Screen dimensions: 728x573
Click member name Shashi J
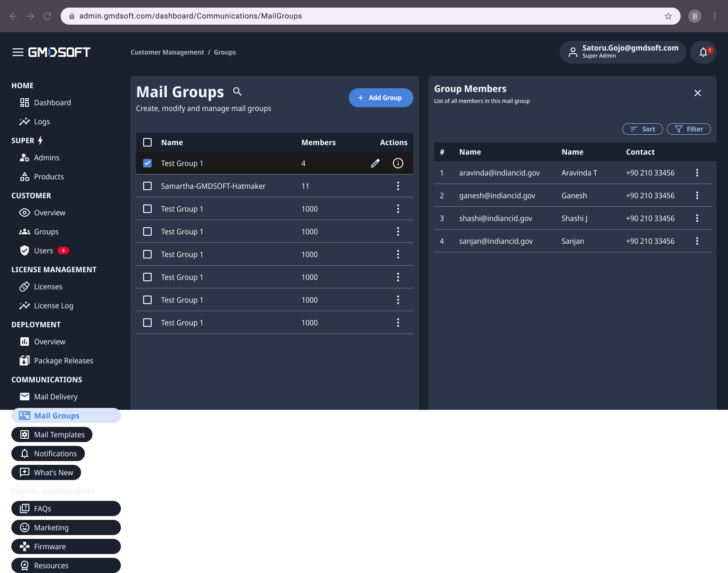pyautogui.click(x=574, y=218)
